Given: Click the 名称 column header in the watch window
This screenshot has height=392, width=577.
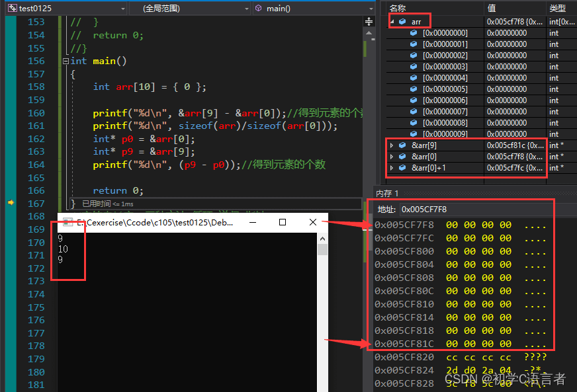Looking at the screenshot, I should pyautogui.click(x=397, y=8).
